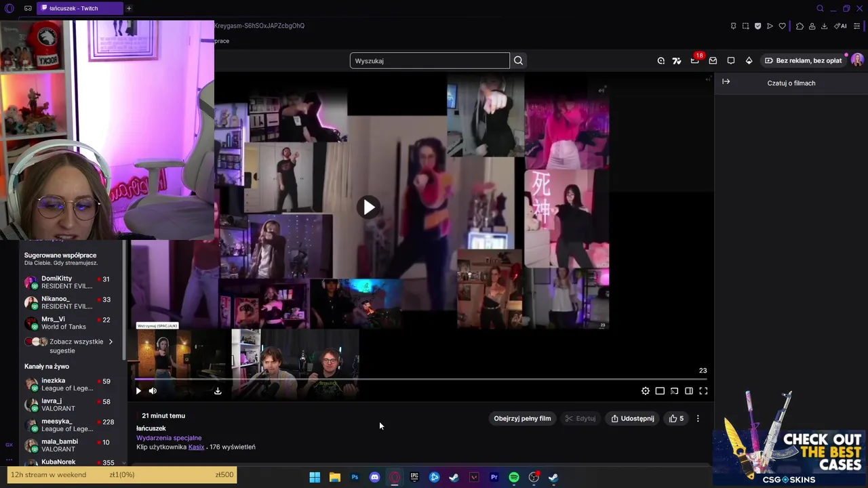Click the Obejrzyj pełny film button
The image size is (868, 488).
[522, 419]
